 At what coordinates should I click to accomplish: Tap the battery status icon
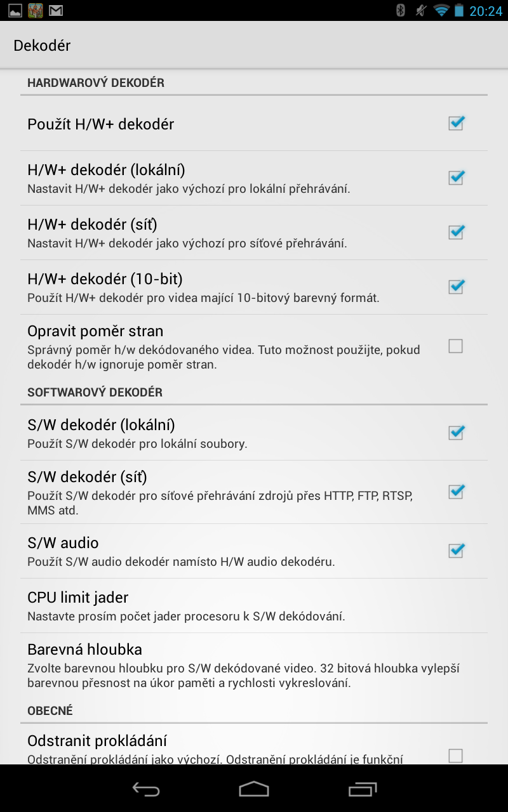(x=458, y=10)
